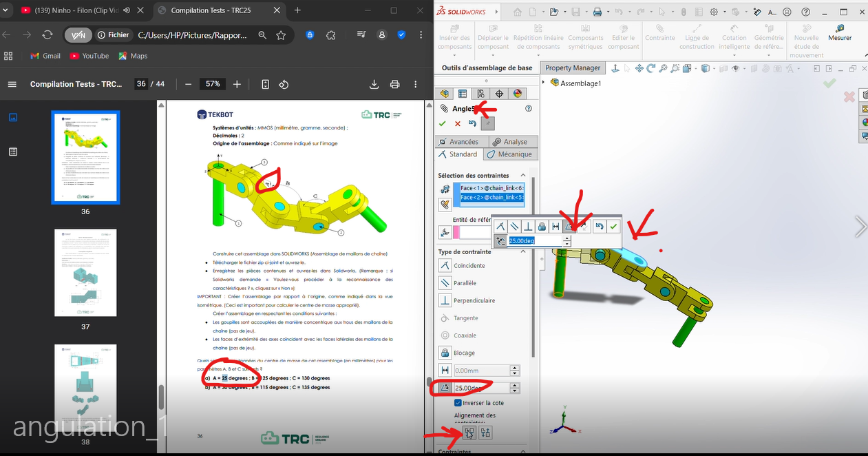Click the SolidWorks user login icon
Screen dimensions: 868x456
coord(787,12)
